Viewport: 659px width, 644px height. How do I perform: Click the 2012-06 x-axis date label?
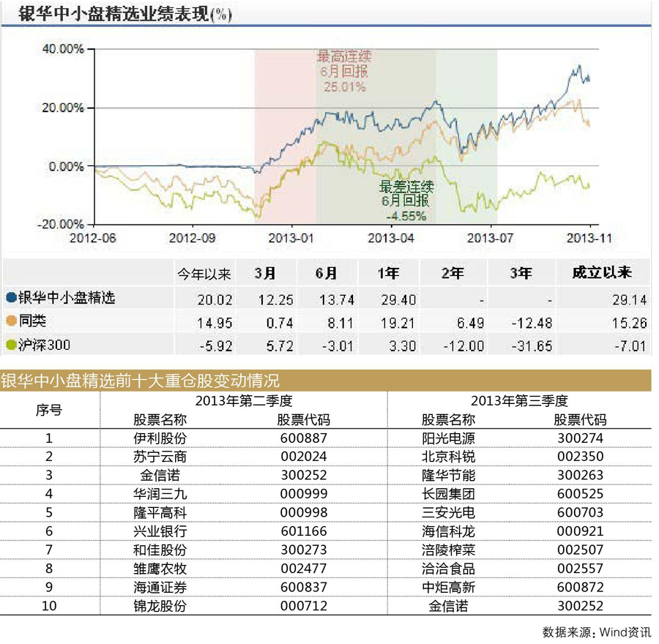tap(93, 238)
